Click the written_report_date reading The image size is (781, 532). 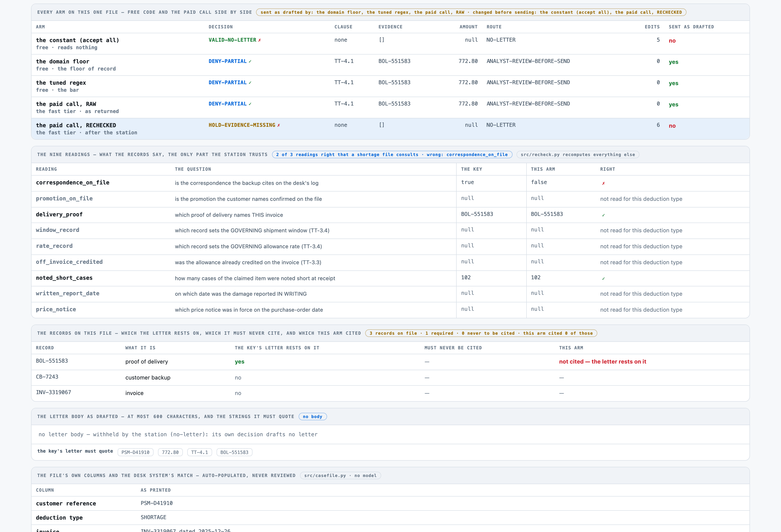click(67, 293)
